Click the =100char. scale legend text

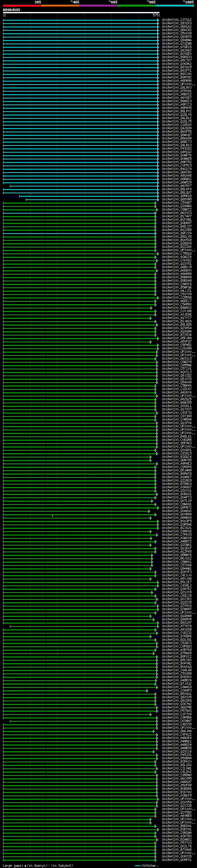149,865
